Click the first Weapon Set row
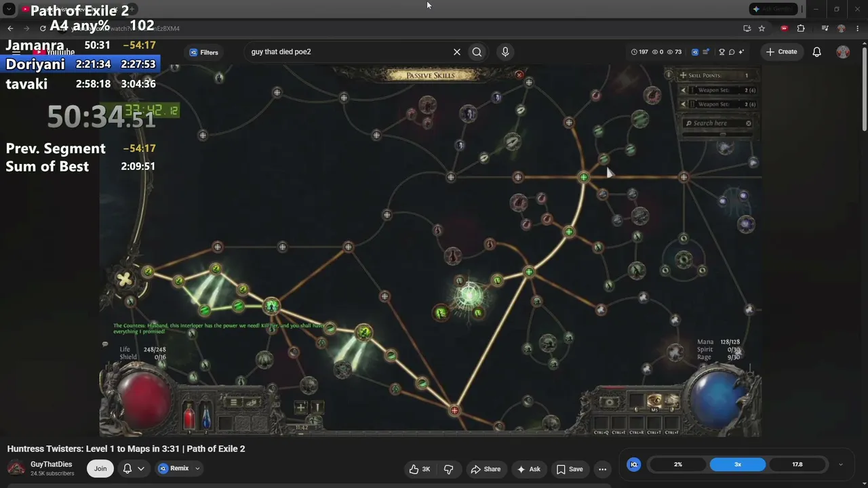The width and height of the screenshot is (868, 488). coord(717,90)
